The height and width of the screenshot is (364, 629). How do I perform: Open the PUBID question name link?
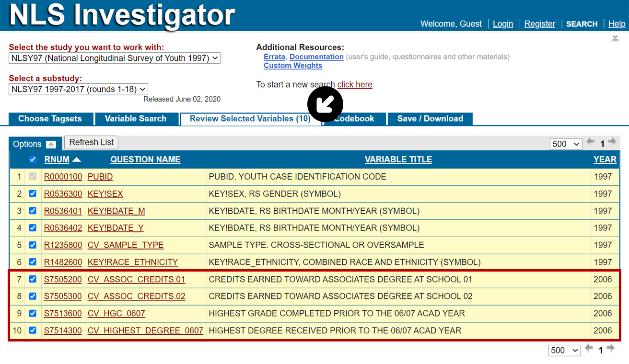100,177
